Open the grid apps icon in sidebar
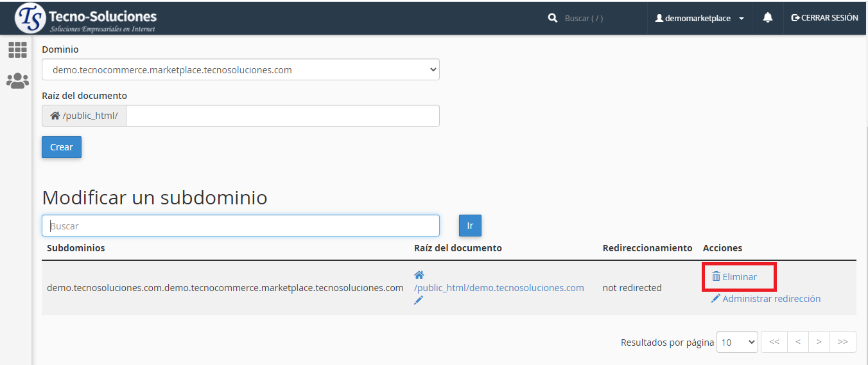This screenshot has width=868, height=365. pos(17,50)
